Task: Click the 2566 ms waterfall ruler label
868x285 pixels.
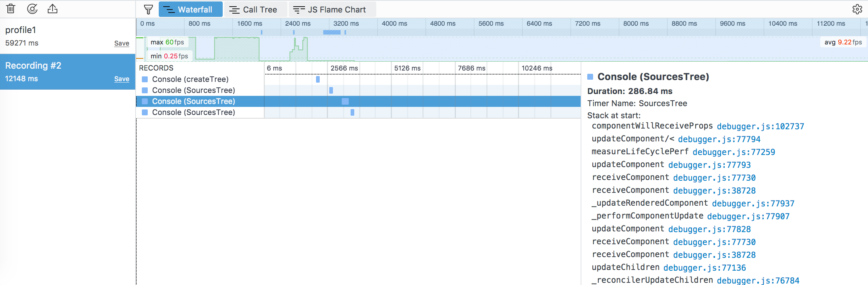Action: 344,68
